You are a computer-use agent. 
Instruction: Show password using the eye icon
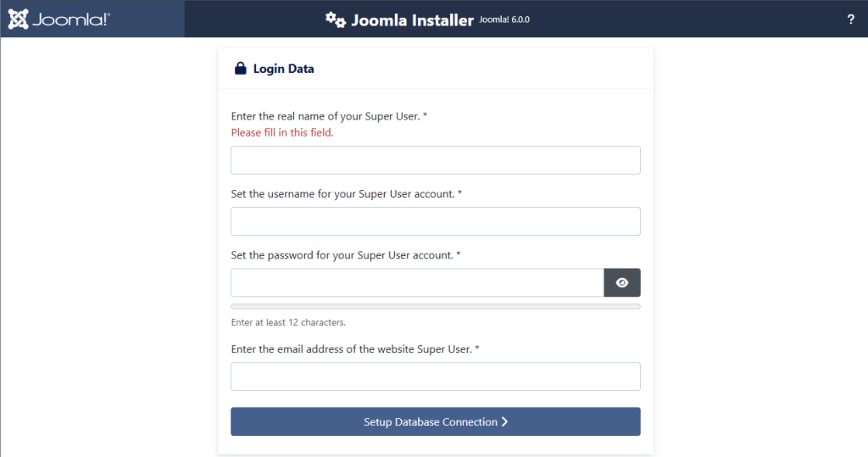(x=622, y=283)
